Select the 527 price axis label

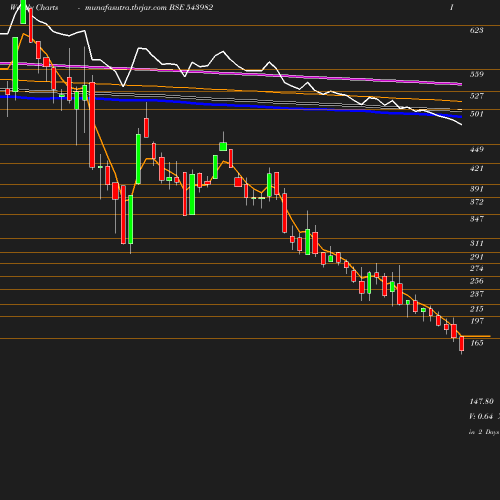pyautogui.click(x=476, y=96)
